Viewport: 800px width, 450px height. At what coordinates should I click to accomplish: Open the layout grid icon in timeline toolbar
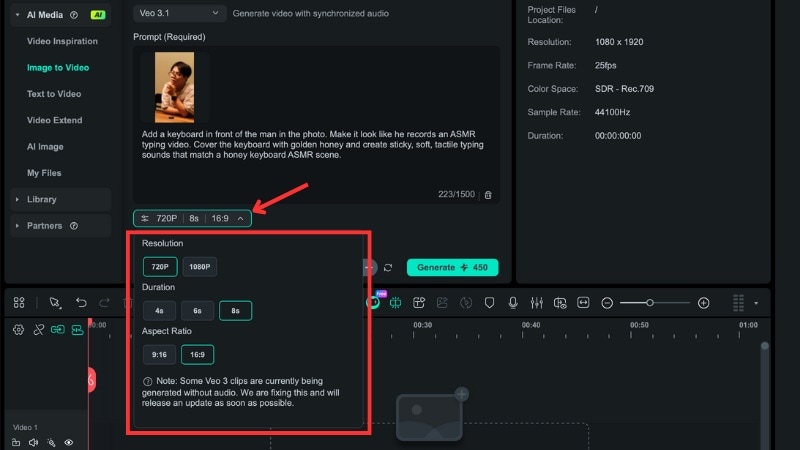click(19, 303)
